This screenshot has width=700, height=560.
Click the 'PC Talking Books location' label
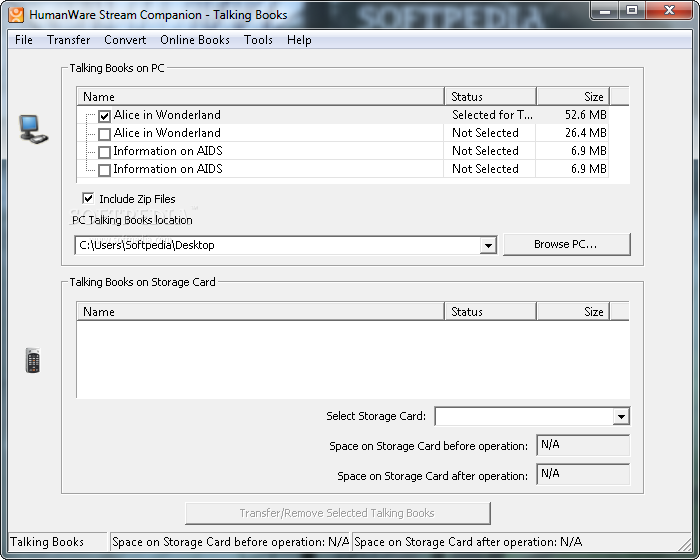pos(132,220)
